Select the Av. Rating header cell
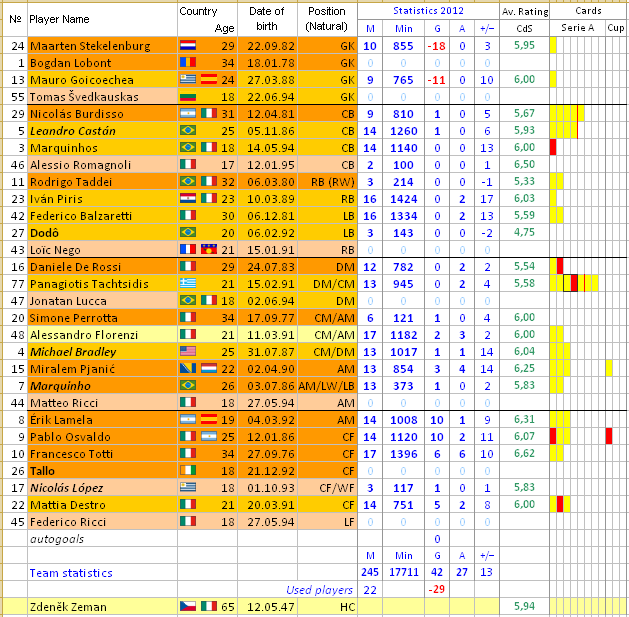 pyautogui.click(x=524, y=12)
